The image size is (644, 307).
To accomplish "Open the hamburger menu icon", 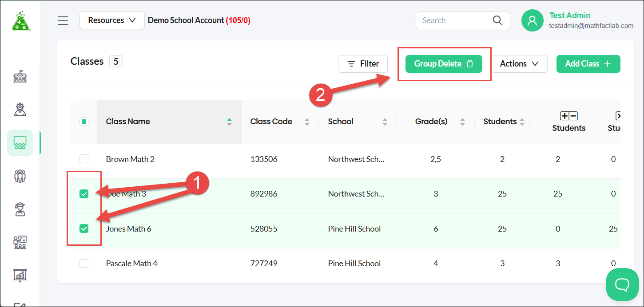I will [63, 20].
